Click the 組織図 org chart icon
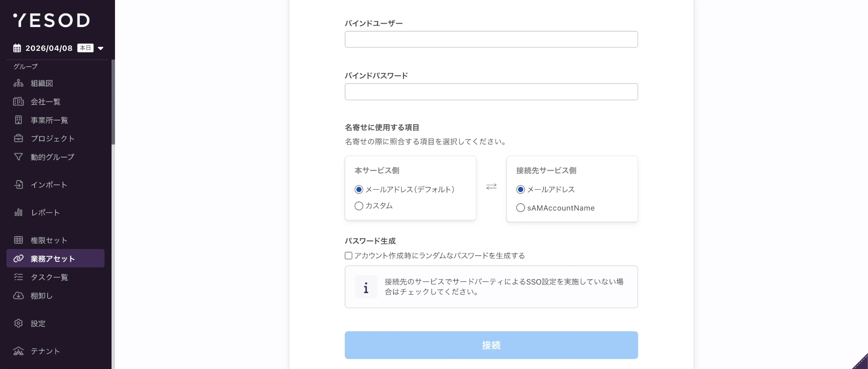The height and width of the screenshot is (369, 868). pyautogui.click(x=18, y=83)
